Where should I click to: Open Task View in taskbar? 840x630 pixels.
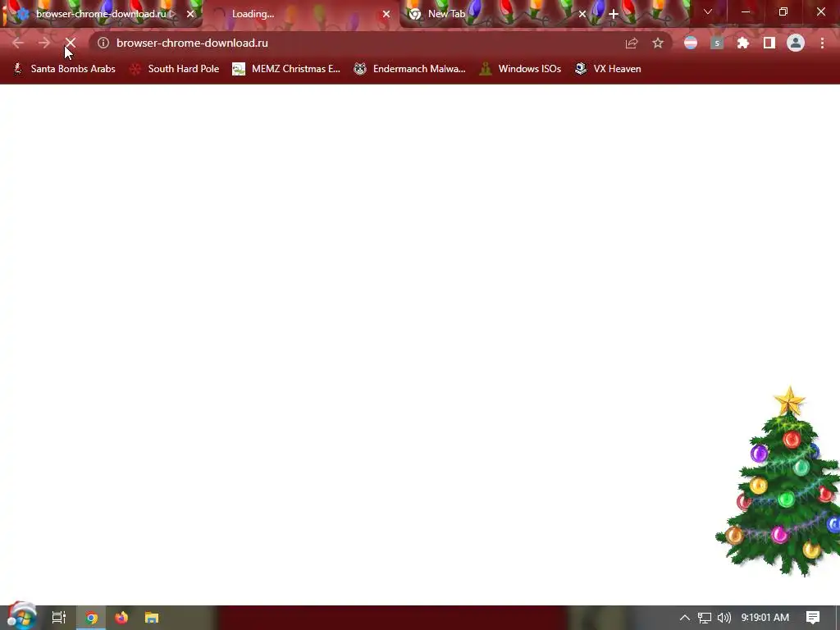[x=59, y=618]
